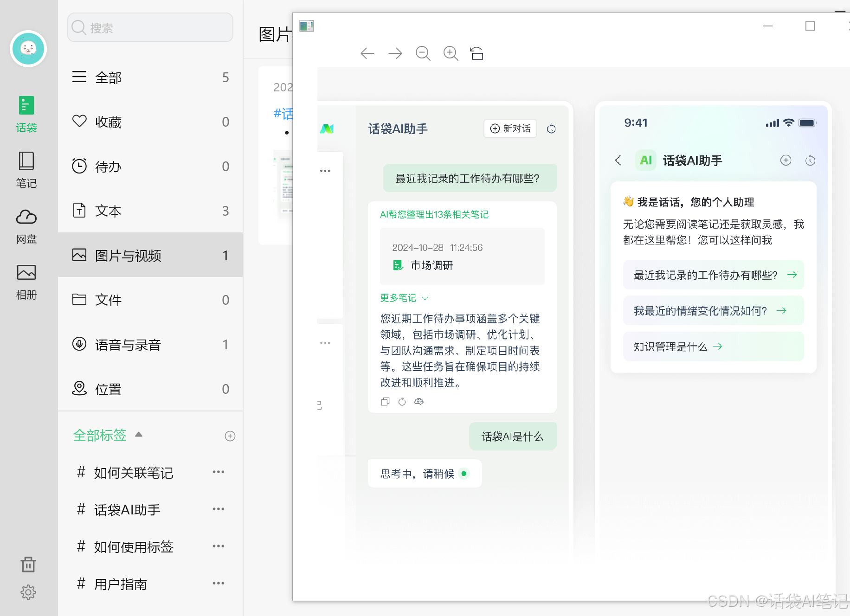Open more options for 用户指南 tag
This screenshot has height=616, width=850.
tap(219, 583)
